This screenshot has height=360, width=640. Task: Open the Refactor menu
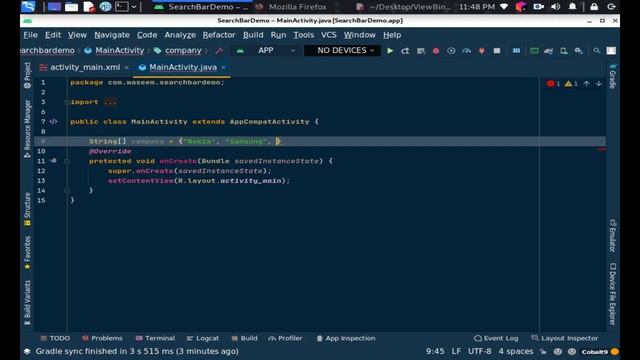[x=219, y=35]
